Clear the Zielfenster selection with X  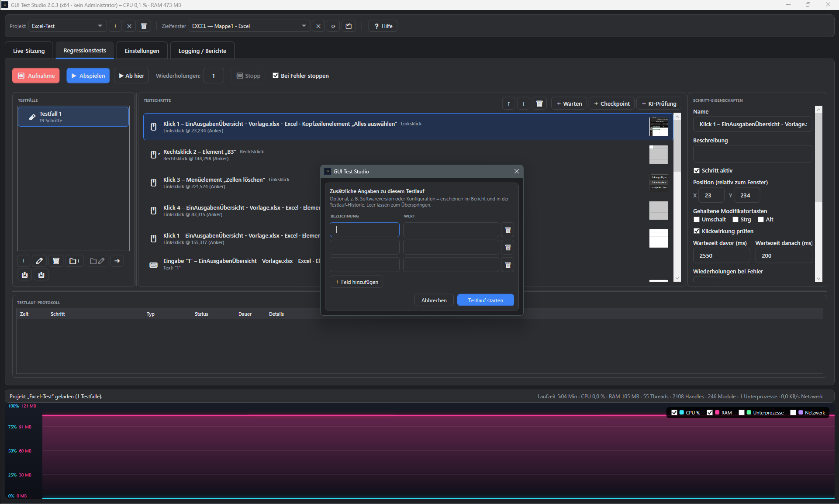(x=318, y=26)
